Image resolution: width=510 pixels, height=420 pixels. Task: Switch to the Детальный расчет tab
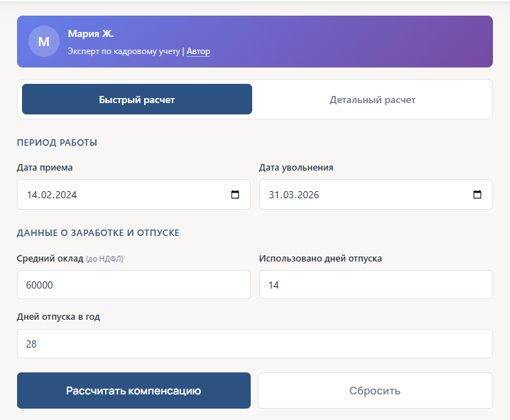(372, 99)
